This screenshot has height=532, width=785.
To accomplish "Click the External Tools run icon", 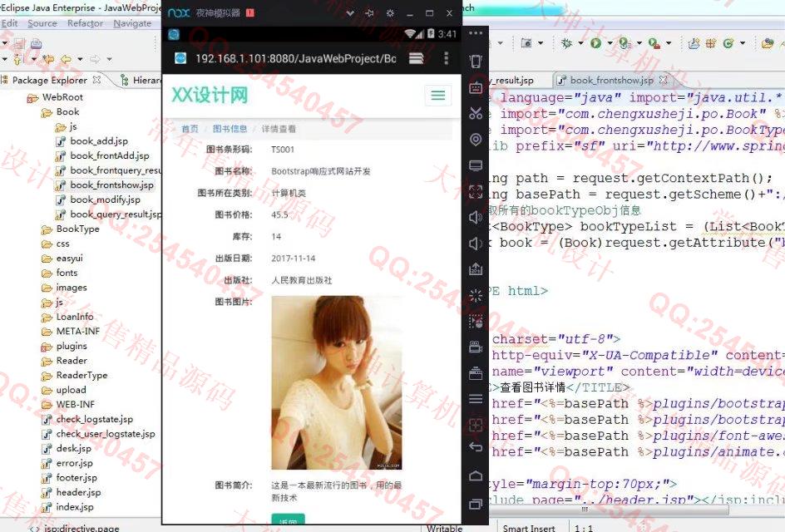I will (x=654, y=43).
